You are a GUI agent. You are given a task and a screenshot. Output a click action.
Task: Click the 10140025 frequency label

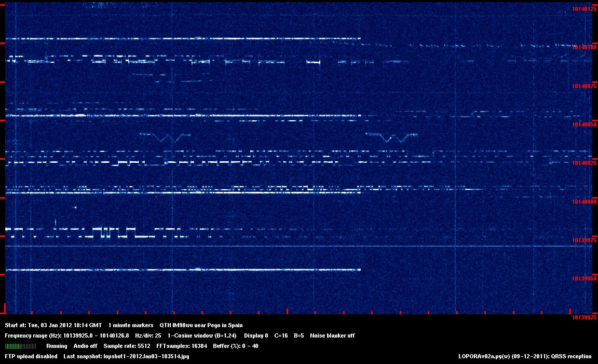click(585, 163)
